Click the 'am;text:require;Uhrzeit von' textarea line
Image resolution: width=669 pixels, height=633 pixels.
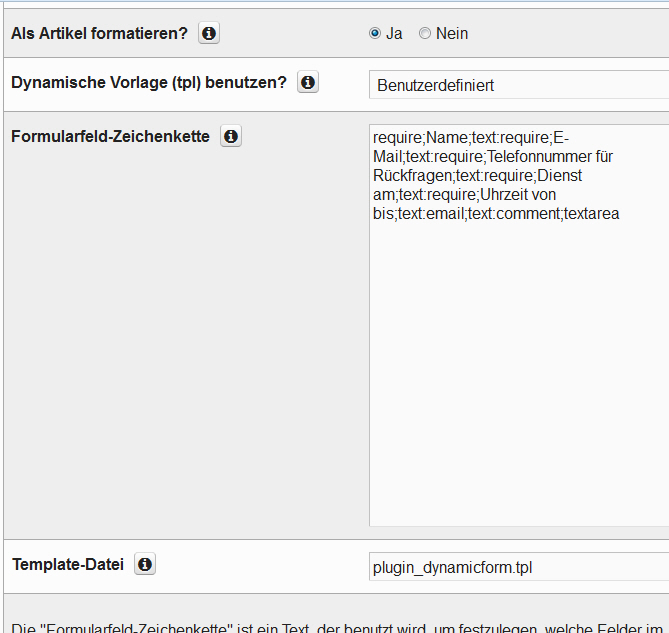coord(464,195)
